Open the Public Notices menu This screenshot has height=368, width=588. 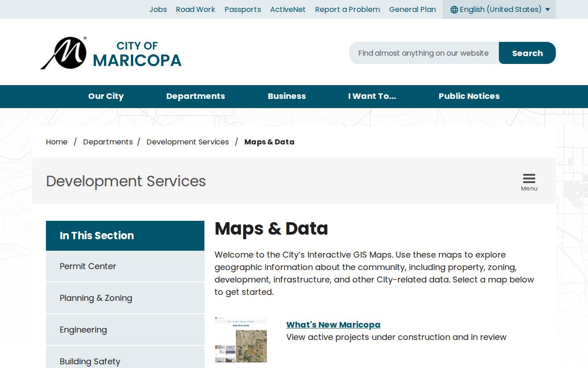pyautogui.click(x=469, y=96)
